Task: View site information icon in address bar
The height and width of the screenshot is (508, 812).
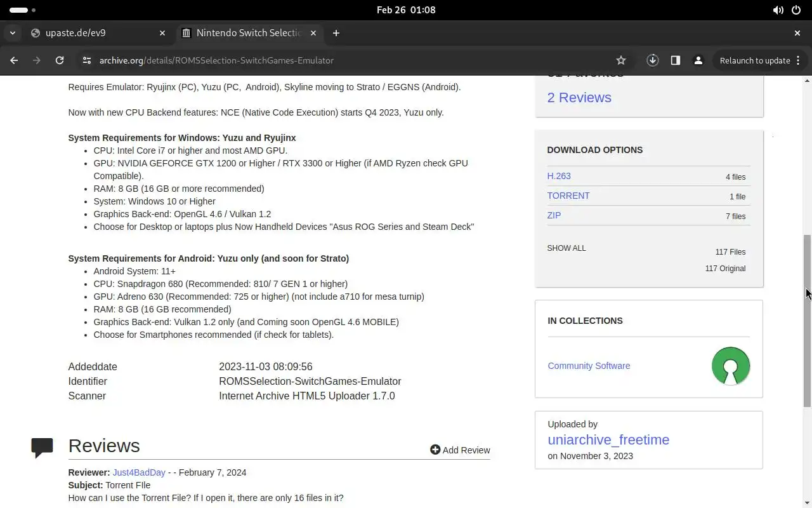Action: [x=86, y=60]
